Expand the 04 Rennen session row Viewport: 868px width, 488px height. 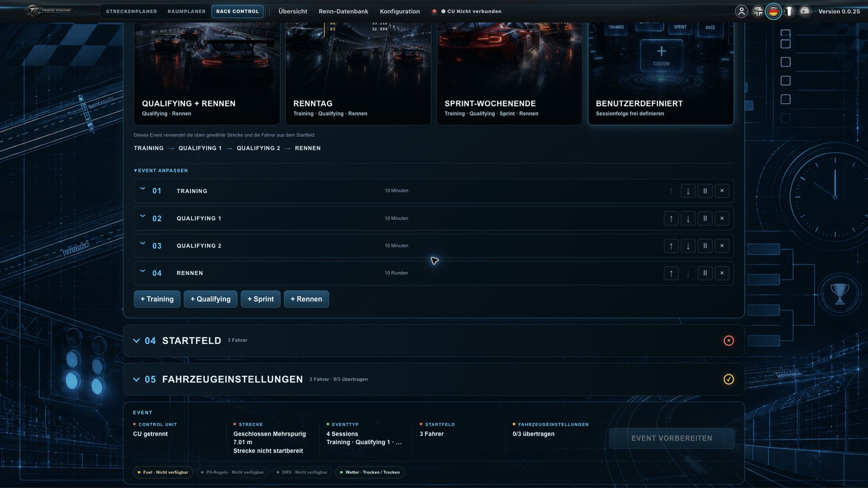143,271
